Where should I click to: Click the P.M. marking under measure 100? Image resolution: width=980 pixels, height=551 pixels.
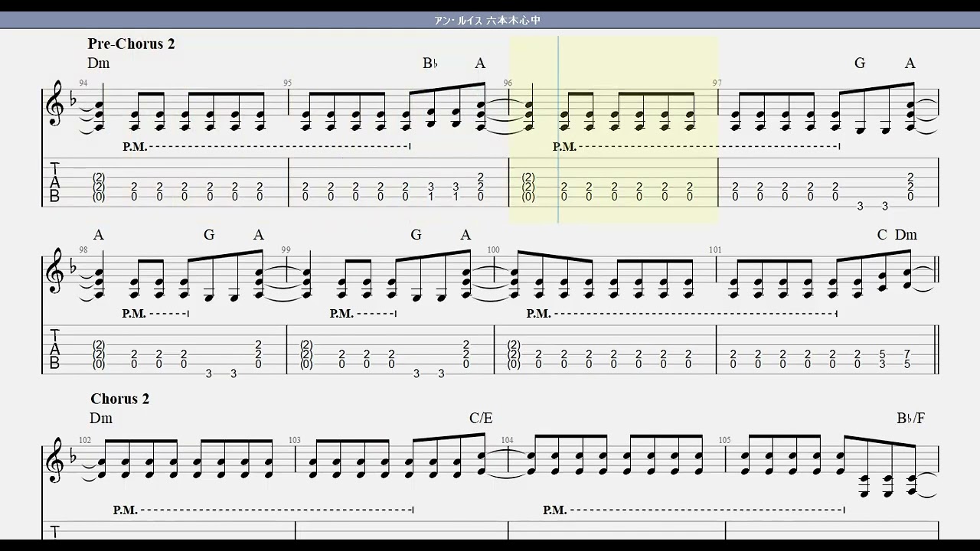click(x=538, y=314)
